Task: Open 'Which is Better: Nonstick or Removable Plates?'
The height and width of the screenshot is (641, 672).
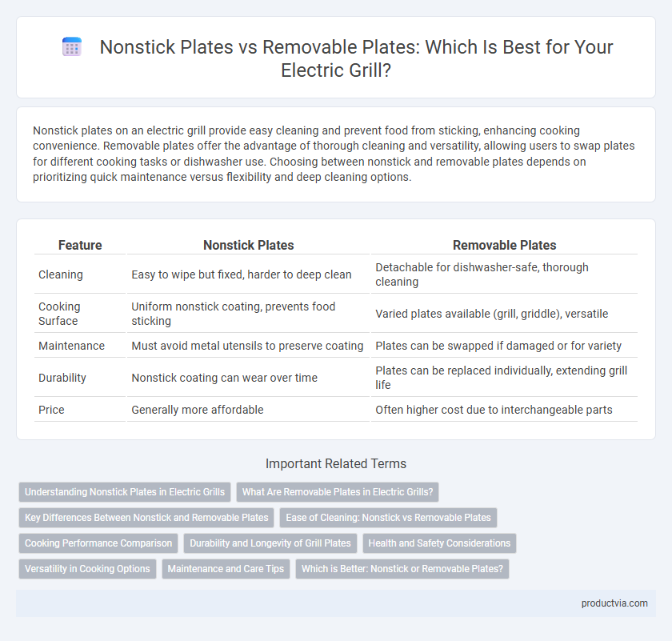Action: [x=402, y=569]
